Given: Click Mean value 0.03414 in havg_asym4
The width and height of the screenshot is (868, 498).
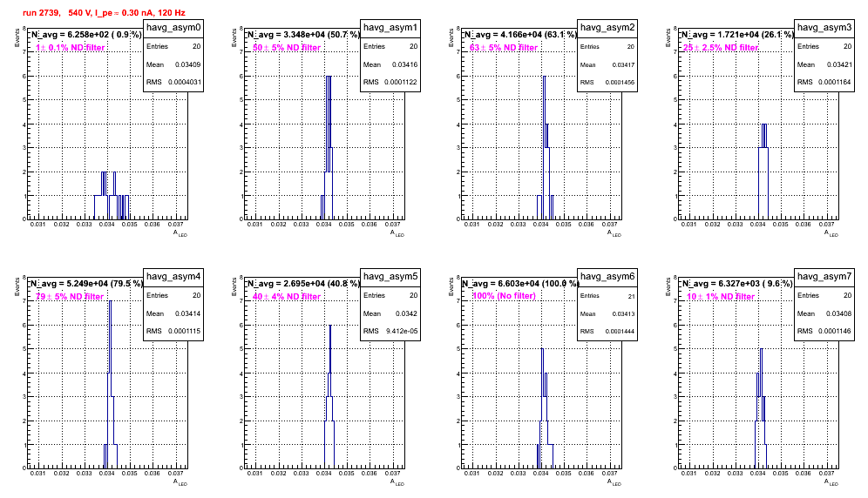Looking at the screenshot, I should 187,313.
